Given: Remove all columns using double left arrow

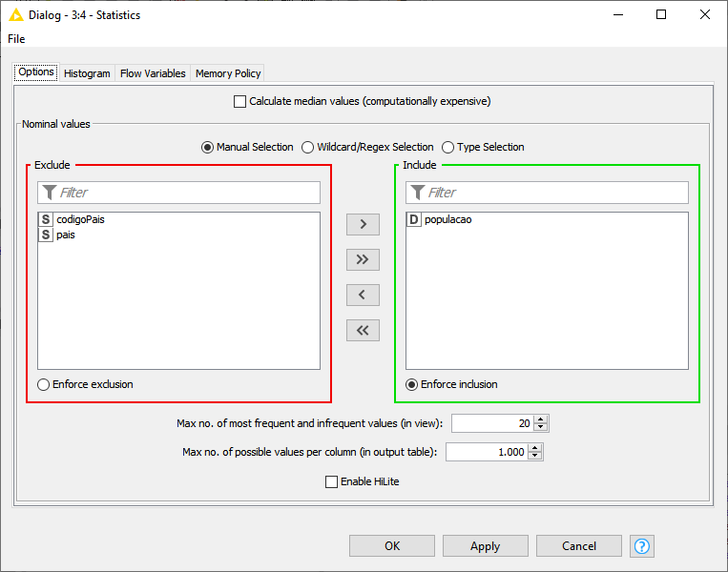Looking at the screenshot, I should [362, 330].
